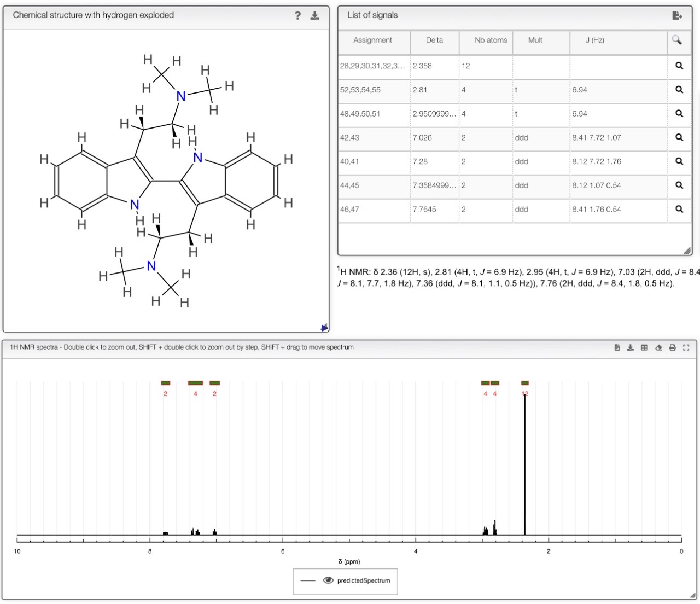This screenshot has width=700, height=604.
Task: Click the Assignment column header
Action: [x=372, y=40]
